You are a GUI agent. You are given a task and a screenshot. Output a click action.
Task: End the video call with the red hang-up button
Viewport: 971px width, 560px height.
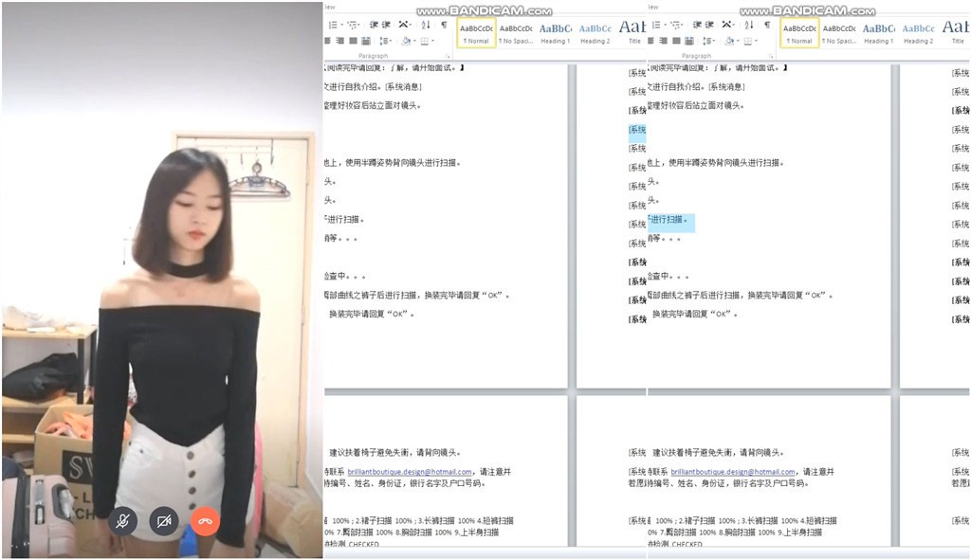coord(205,521)
